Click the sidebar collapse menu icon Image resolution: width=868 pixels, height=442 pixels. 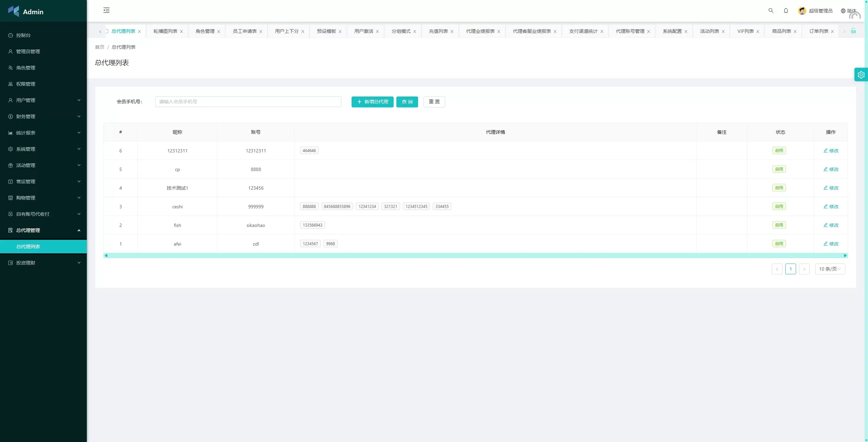tap(106, 10)
